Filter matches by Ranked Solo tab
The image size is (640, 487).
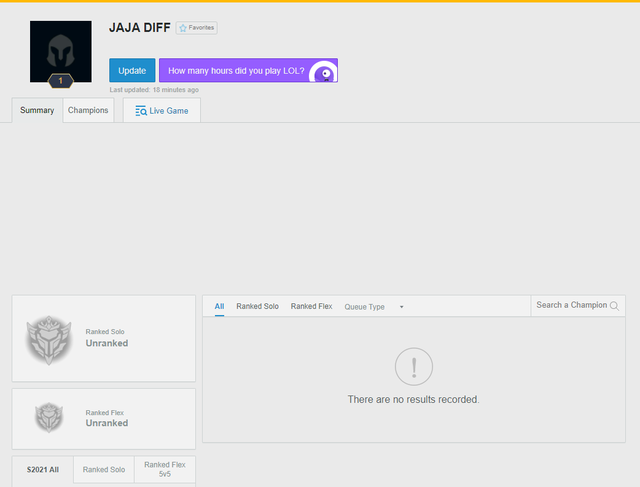coord(257,306)
